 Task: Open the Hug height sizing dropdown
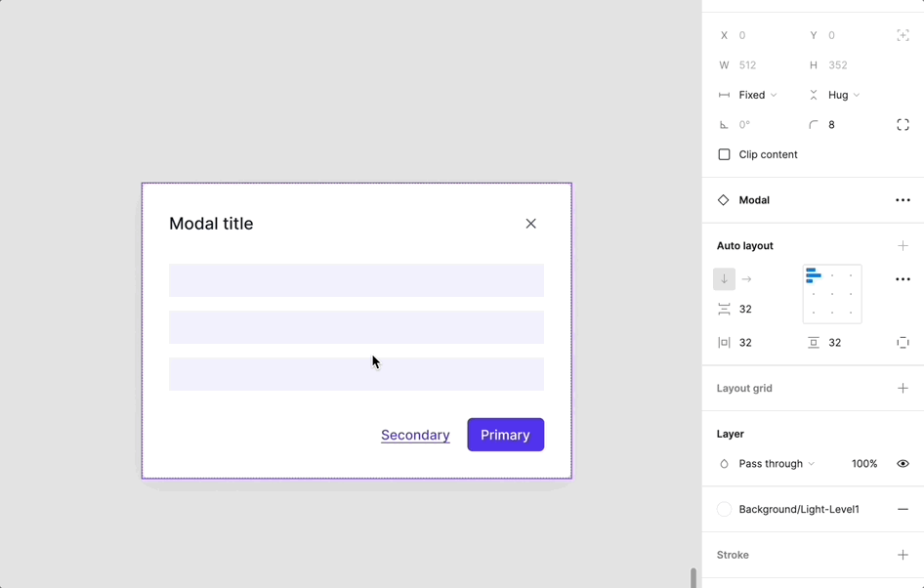(844, 95)
